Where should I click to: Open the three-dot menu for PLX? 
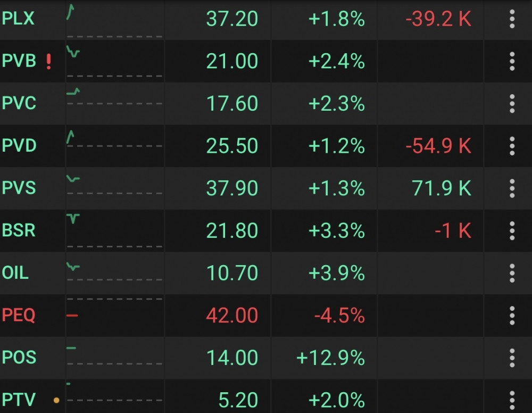(512, 19)
